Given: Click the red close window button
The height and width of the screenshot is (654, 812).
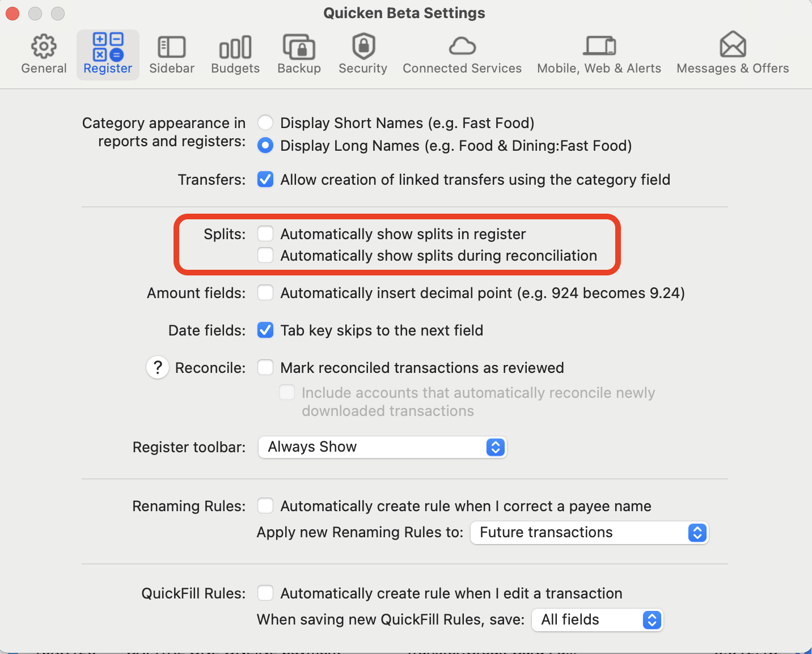Looking at the screenshot, I should [x=12, y=13].
